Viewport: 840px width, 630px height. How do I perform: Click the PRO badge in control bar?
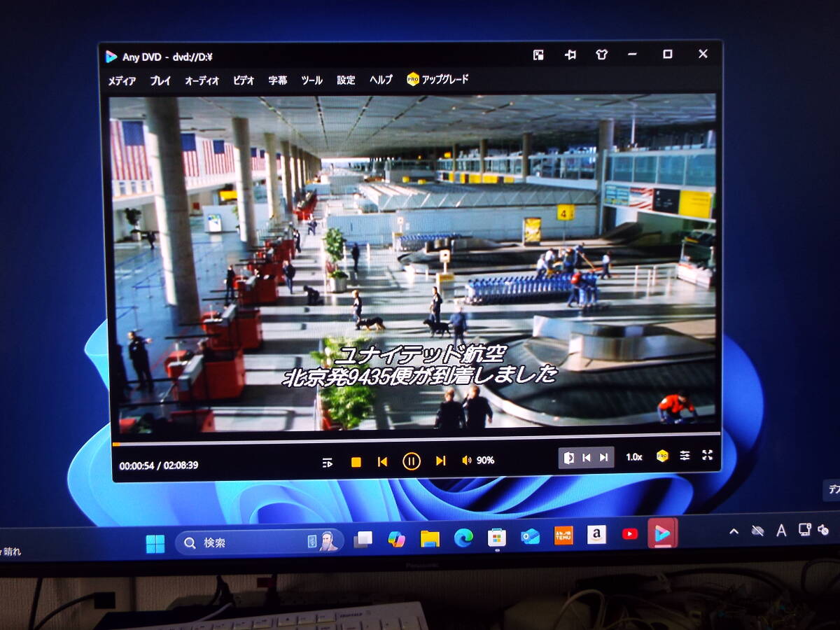coord(662,456)
